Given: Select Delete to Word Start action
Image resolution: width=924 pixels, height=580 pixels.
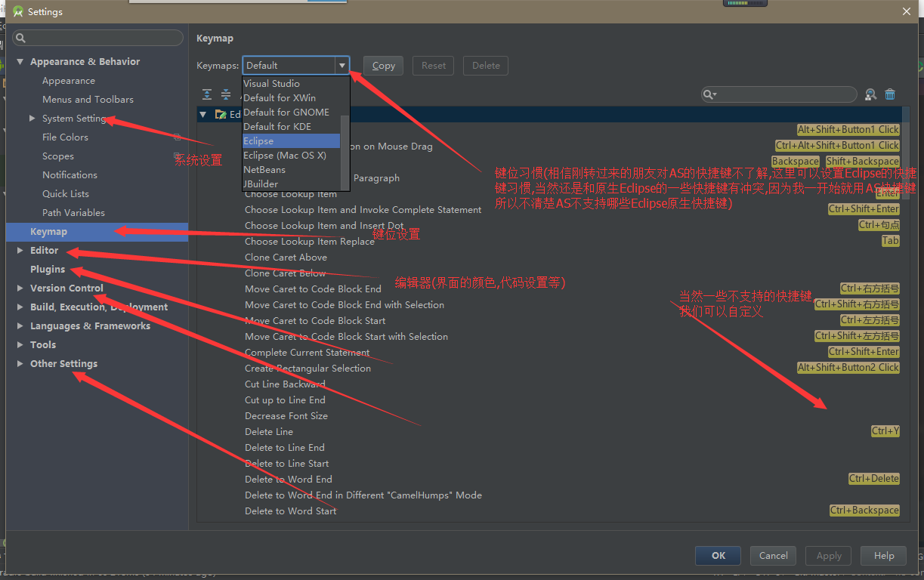Looking at the screenshot, I should [291, 511].
